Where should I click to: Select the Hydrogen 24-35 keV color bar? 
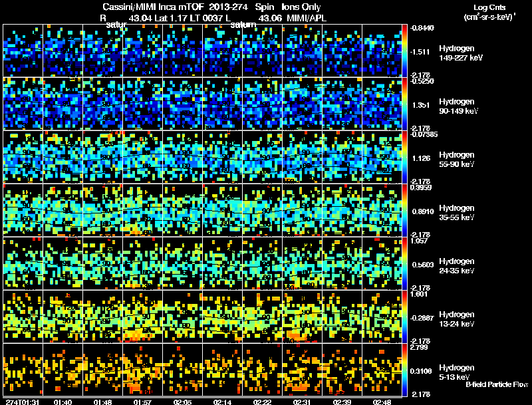[x=404, y=263]
